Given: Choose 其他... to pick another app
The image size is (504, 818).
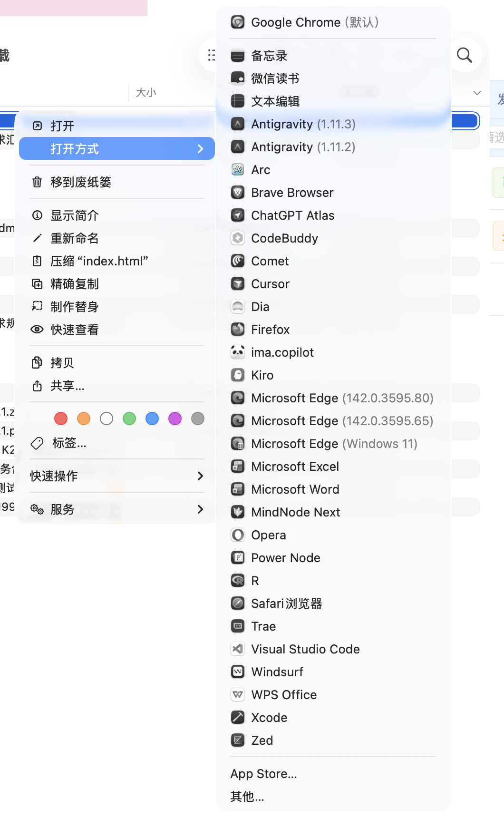Looking at the screenshot, I should (333, 796).
